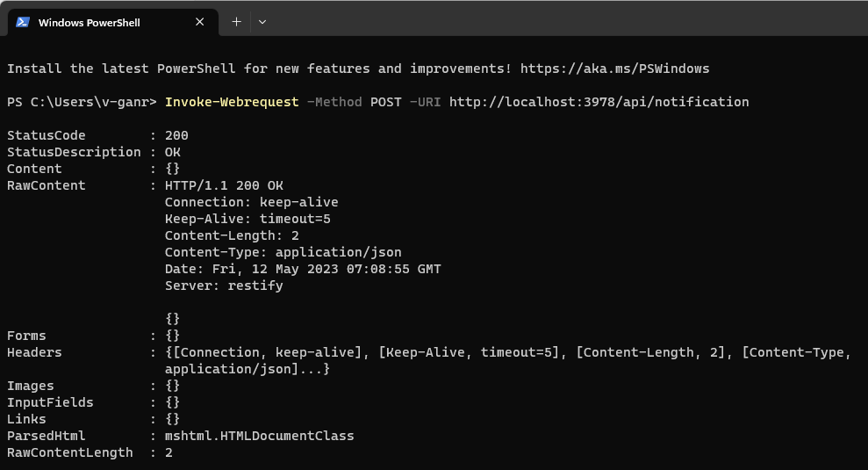
Task: Click the PowerShell icon in the tab
Action: pos(23,22)
